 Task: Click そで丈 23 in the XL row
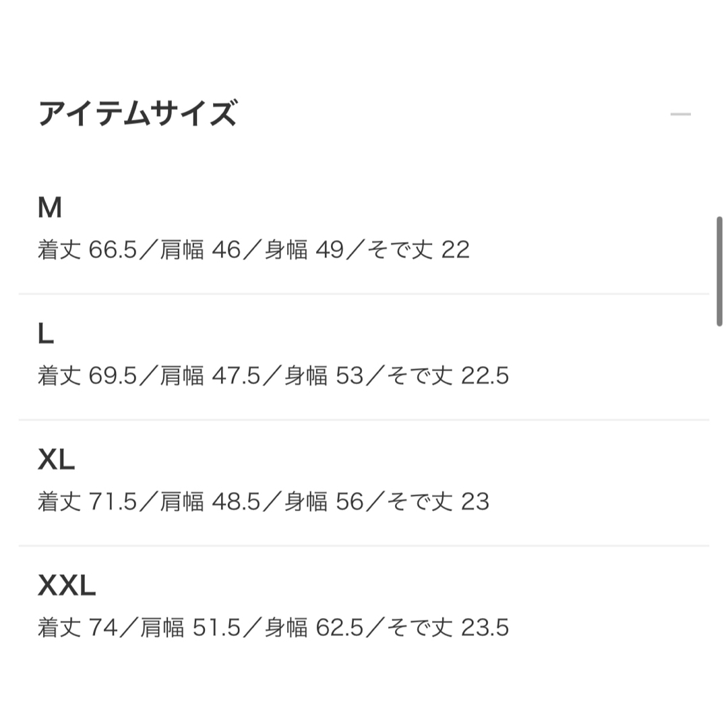click(438, 502)
